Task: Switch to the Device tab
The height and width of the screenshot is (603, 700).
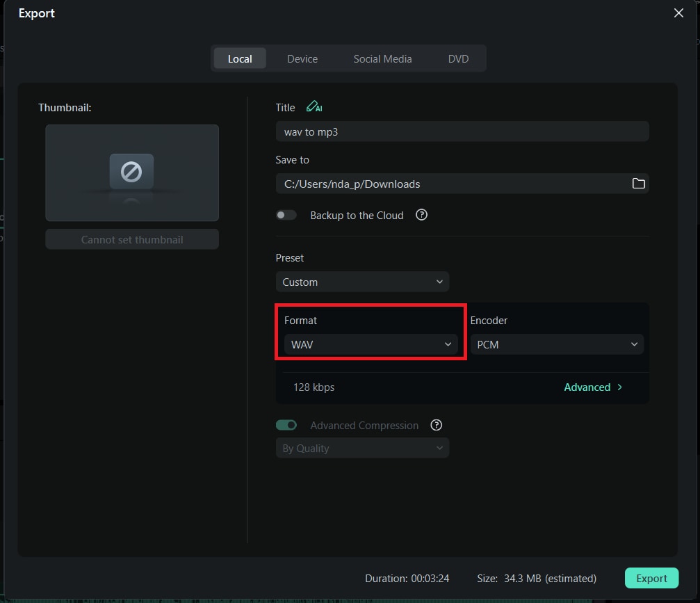Action: 302,58
